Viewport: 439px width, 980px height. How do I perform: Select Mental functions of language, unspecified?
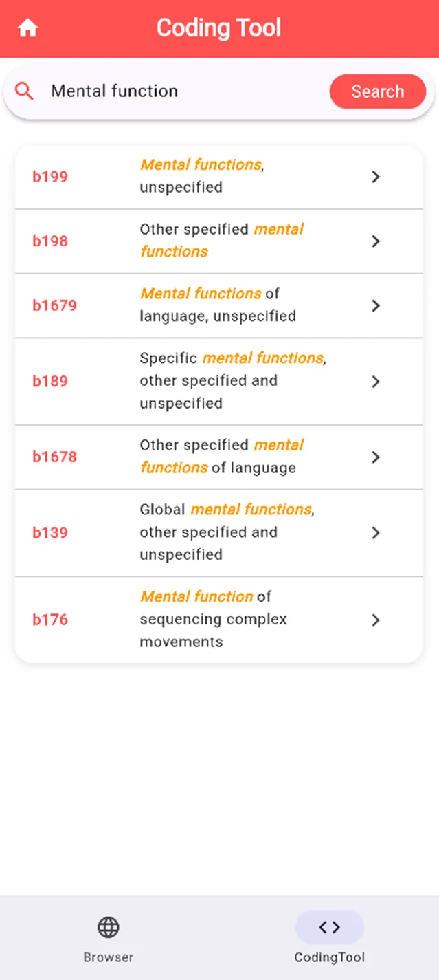218,305
